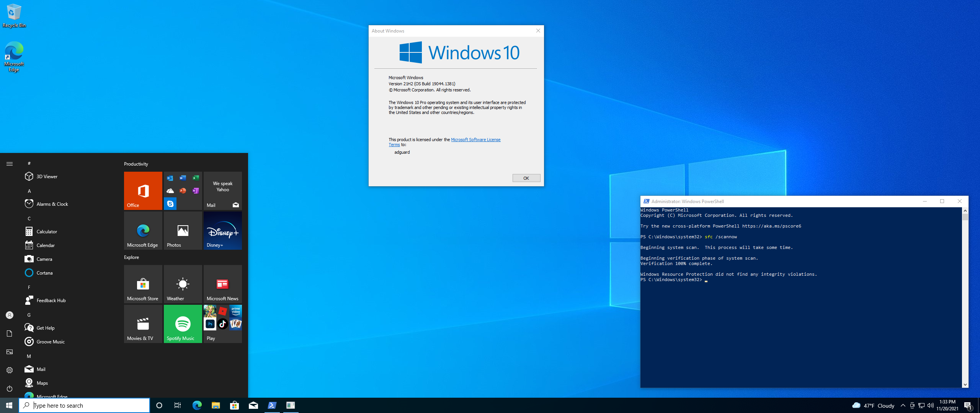Open the Skype tile in the Office group
The height and width of the screenshot is (413, 980).
(170, 204)
